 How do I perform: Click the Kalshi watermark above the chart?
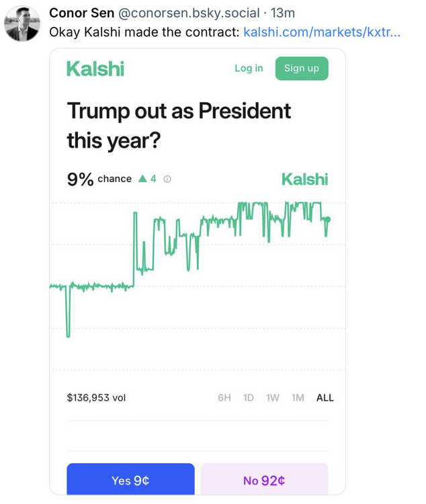[304, 179]
